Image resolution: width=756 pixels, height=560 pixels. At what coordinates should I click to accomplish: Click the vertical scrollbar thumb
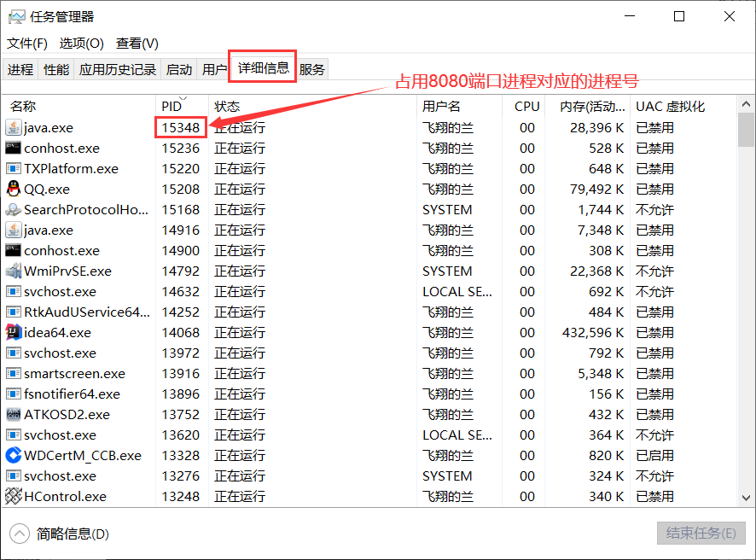click(x=746, y=130)
